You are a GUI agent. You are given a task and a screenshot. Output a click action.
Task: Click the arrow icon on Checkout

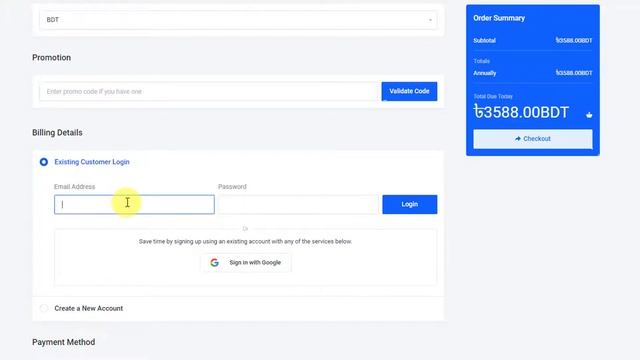518,139
